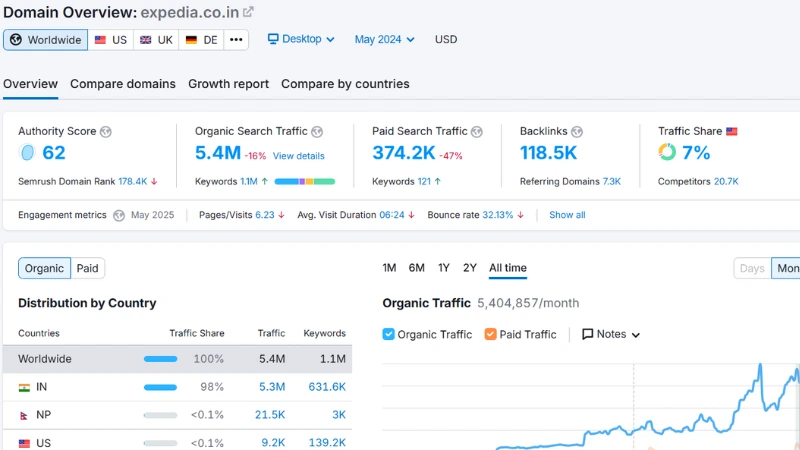Click Bounce rate 32.13% value

497,215
